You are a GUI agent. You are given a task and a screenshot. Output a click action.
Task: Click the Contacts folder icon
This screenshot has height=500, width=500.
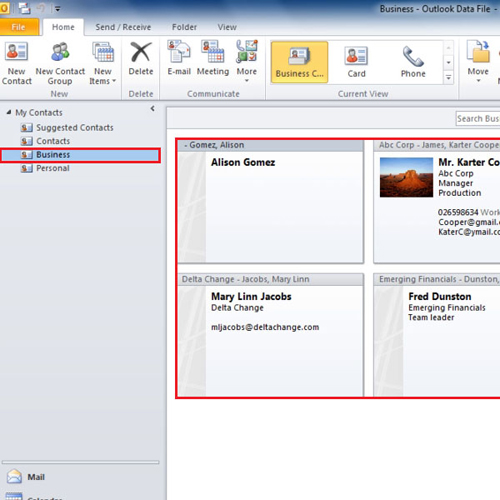coord(26,141)
